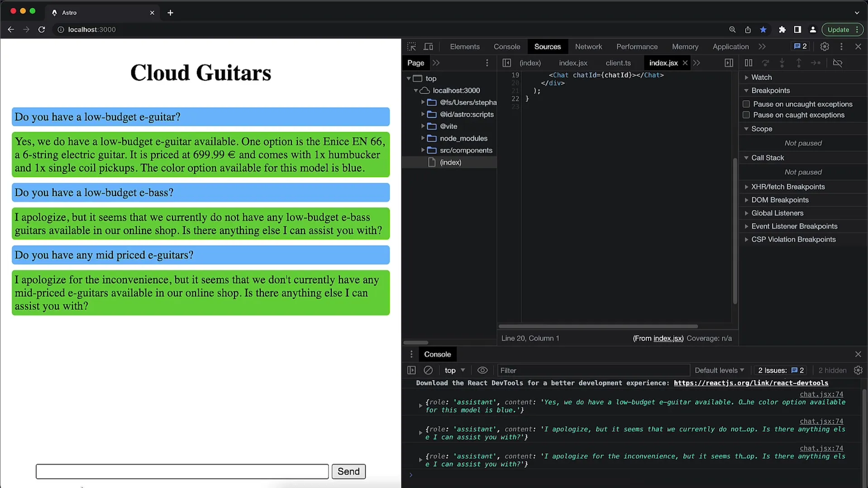Expand the @vite folder

click(423, 126)
